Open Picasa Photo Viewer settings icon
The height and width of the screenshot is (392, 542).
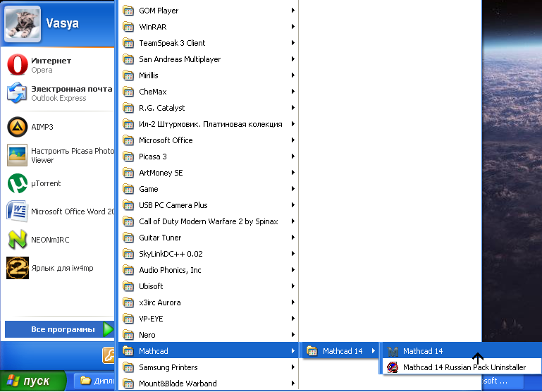point(18,155)
